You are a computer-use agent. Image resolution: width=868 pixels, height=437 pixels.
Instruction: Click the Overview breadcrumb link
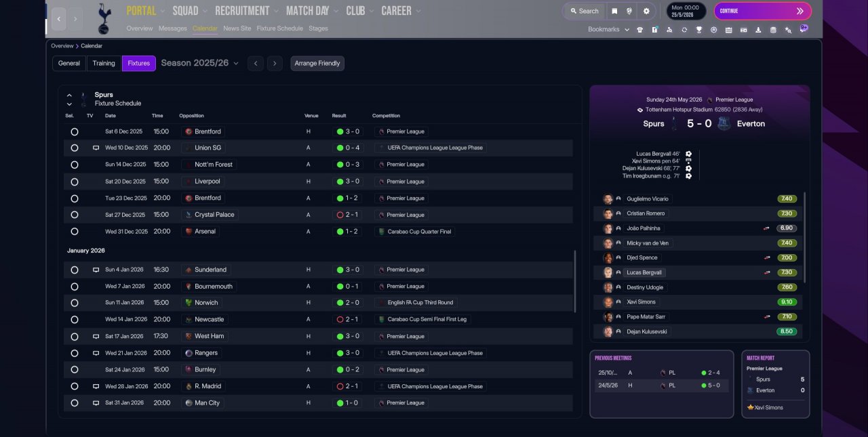pos(62,46)
